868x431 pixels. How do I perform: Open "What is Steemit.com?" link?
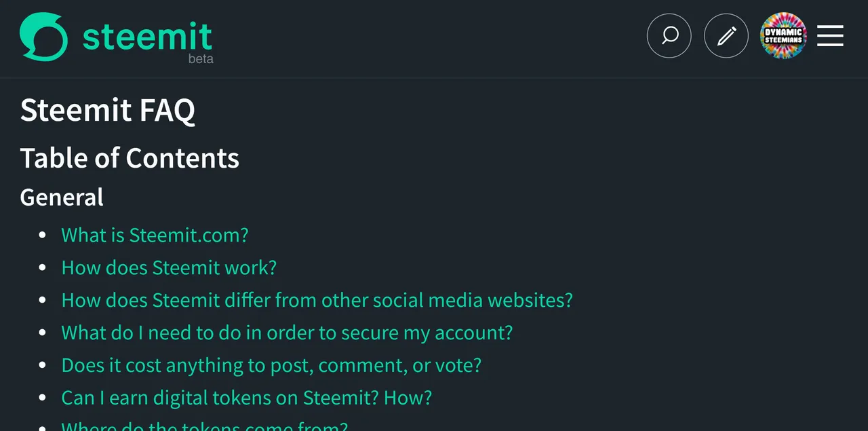click(155, 235)
